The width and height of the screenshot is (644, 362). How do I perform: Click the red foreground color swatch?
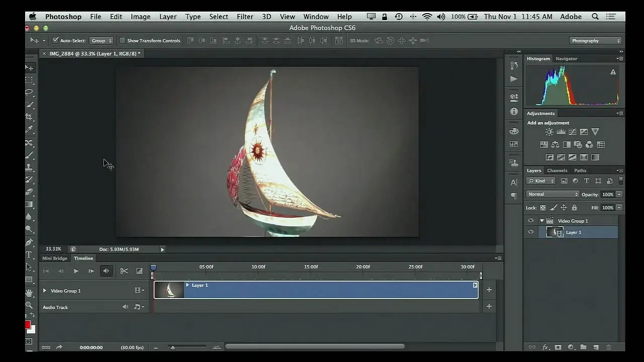point(28,325)
